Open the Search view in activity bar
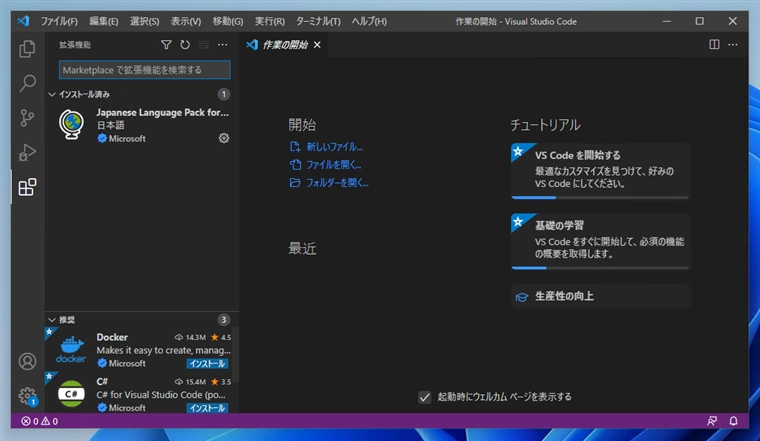Screen dimensions: 760x441 tap(27, 83)
